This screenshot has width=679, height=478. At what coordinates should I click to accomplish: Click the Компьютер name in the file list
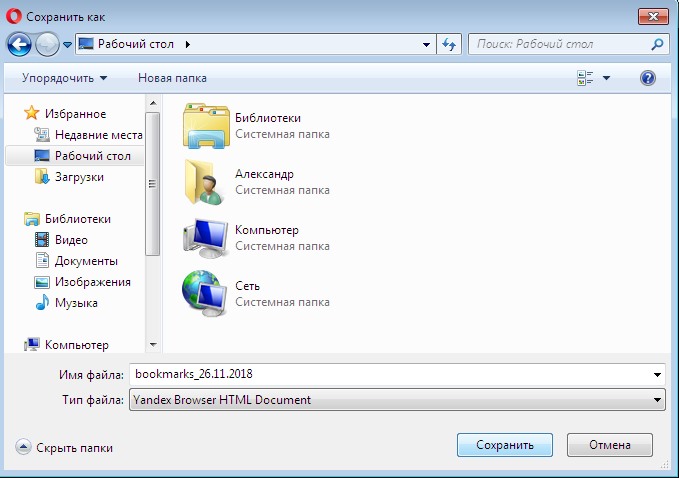pyautogui.click(x=267, y=230)
